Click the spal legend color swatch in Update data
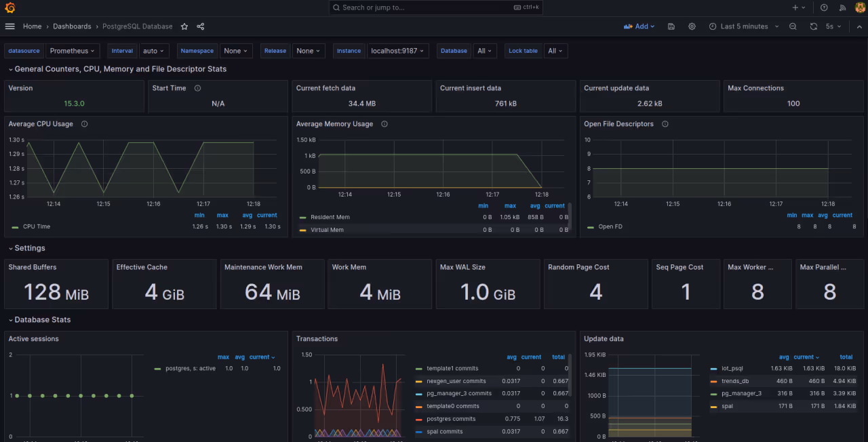This screenshot has height=442, width=868. (713, 406)
